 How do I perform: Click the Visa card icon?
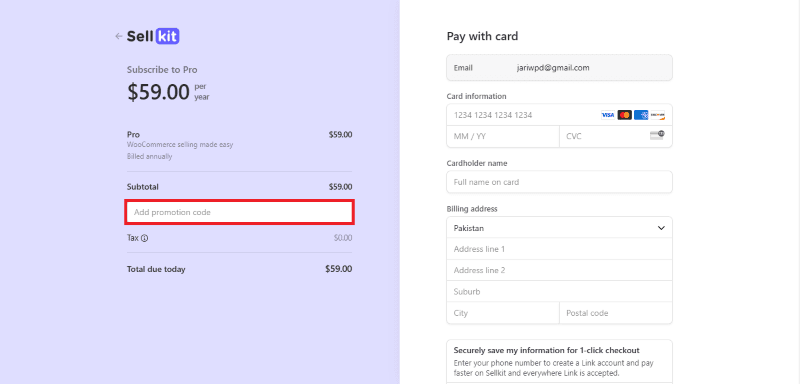[x=608, y=115]
